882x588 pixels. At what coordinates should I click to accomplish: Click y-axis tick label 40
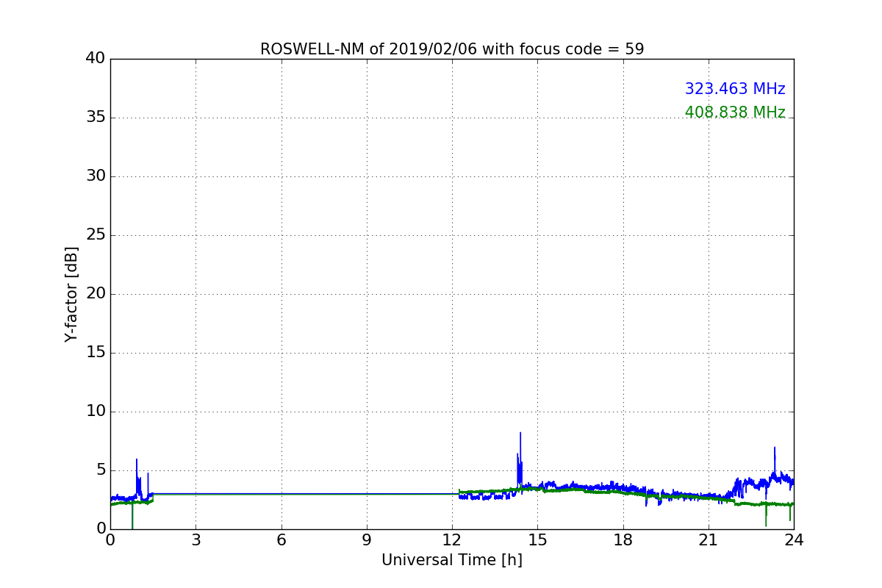[96, 59]
